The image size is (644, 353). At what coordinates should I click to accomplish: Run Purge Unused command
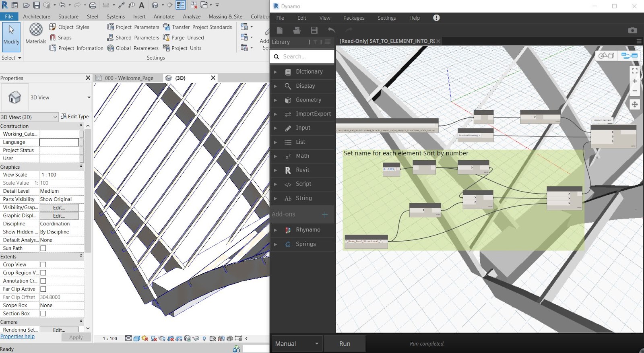point(183,37)
